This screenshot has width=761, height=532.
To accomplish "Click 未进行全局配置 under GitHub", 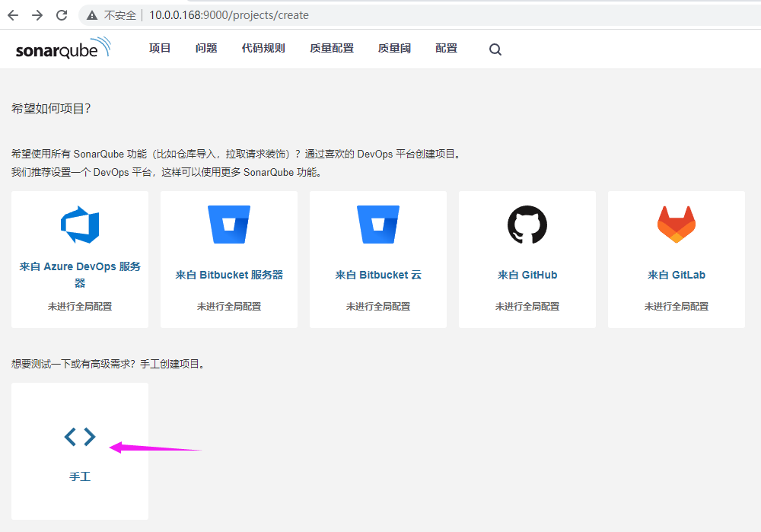I will point(527,306).
